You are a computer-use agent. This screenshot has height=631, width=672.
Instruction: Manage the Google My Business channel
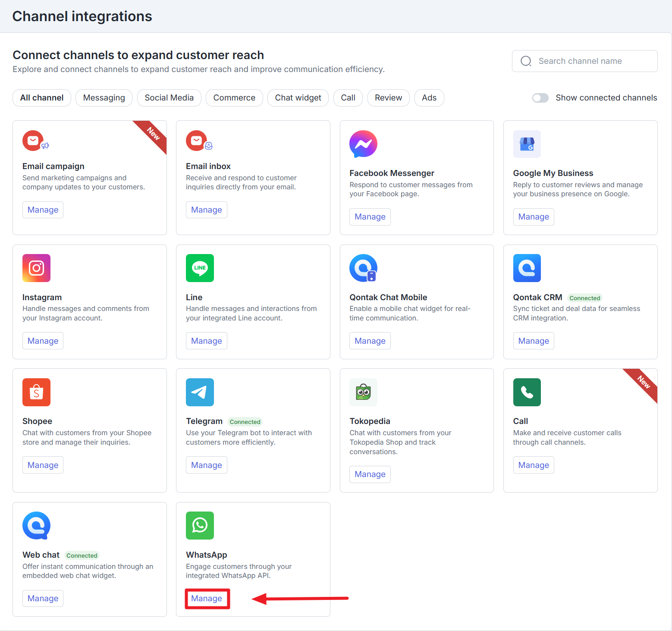(x=534, y=217)
